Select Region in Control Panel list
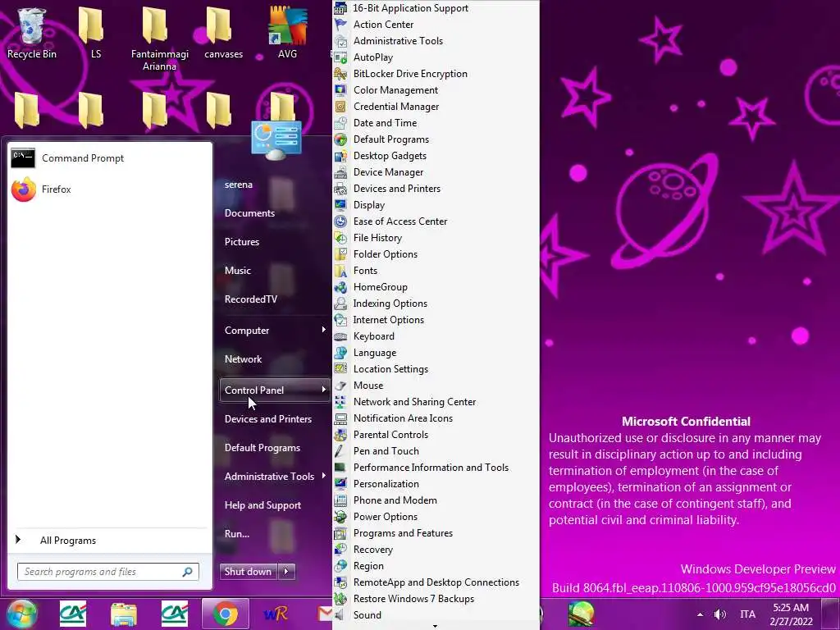The height and width of the screenshot is (630, 840). point(368,566)
